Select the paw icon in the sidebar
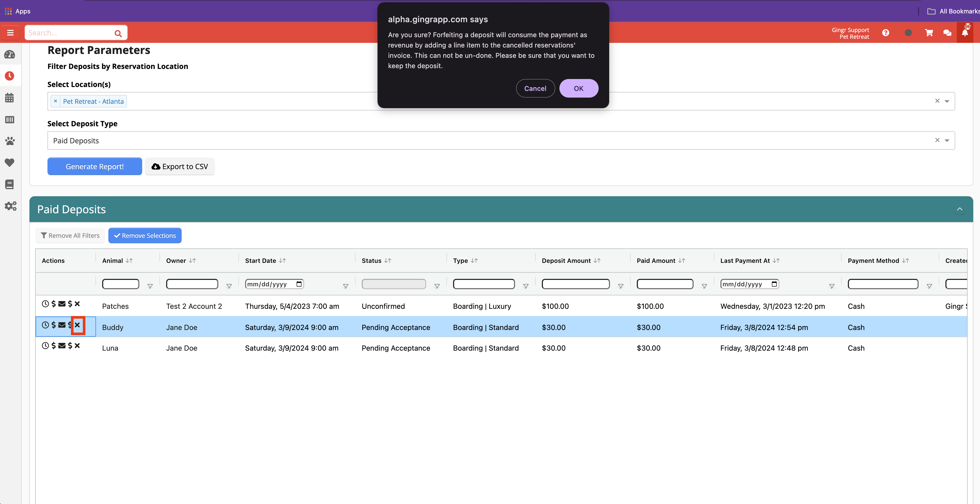980x504 pixels. pos(10,141)
